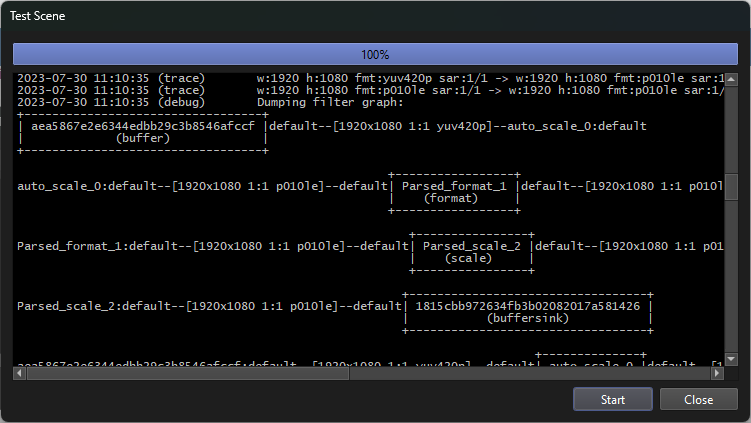This screenshot has width=751, height=423.
Task: Click the 'Dumping filter graph:' log line
Action: [330, 102]
